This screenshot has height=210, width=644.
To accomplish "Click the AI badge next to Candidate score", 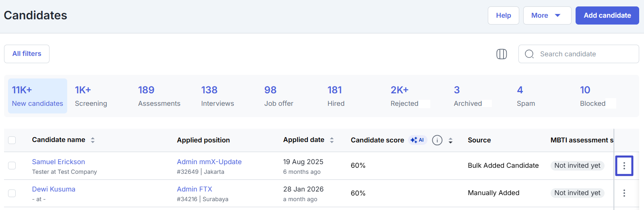I will coord(417,140).
